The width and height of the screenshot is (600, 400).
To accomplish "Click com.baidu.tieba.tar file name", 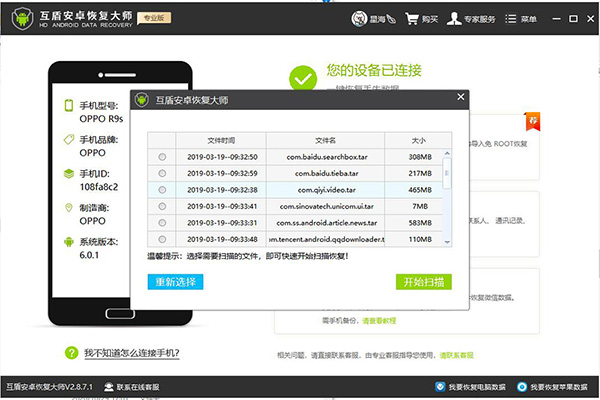I will point(326,173).
